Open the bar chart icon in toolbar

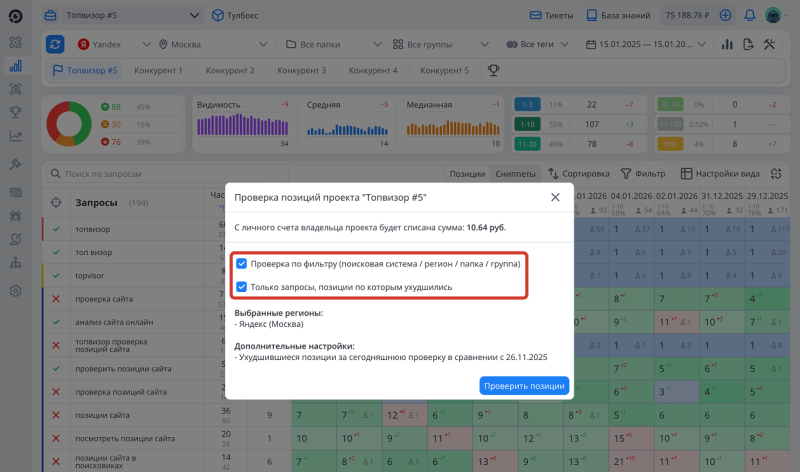coord(725,45)
